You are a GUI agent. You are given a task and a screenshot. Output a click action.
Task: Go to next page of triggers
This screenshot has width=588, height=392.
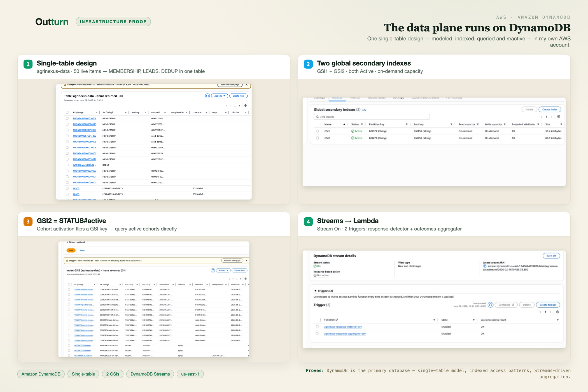click(550, 312)
